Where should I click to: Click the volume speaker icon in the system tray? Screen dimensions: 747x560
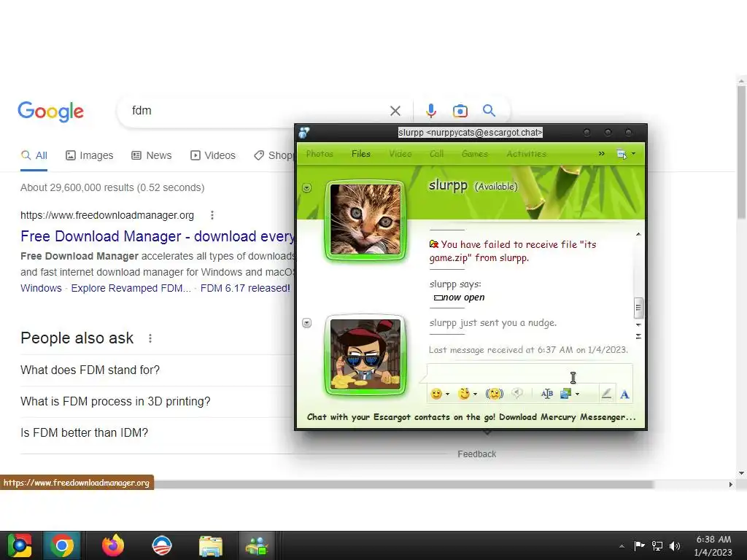(675, 545)
